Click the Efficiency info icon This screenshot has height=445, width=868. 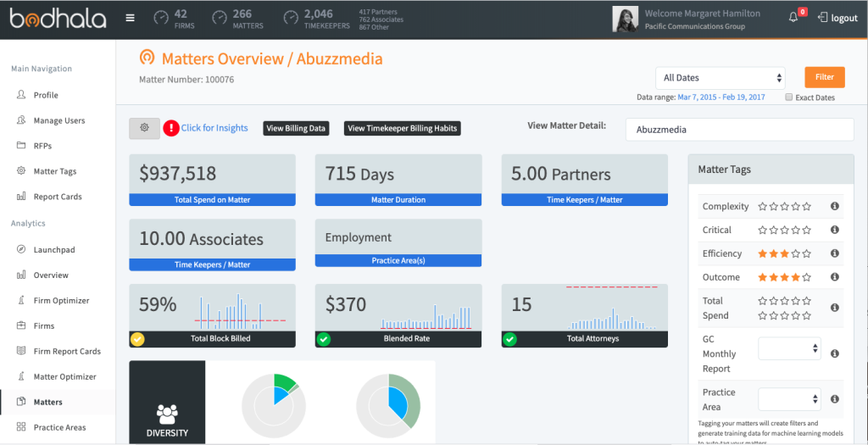coord(835,253)
